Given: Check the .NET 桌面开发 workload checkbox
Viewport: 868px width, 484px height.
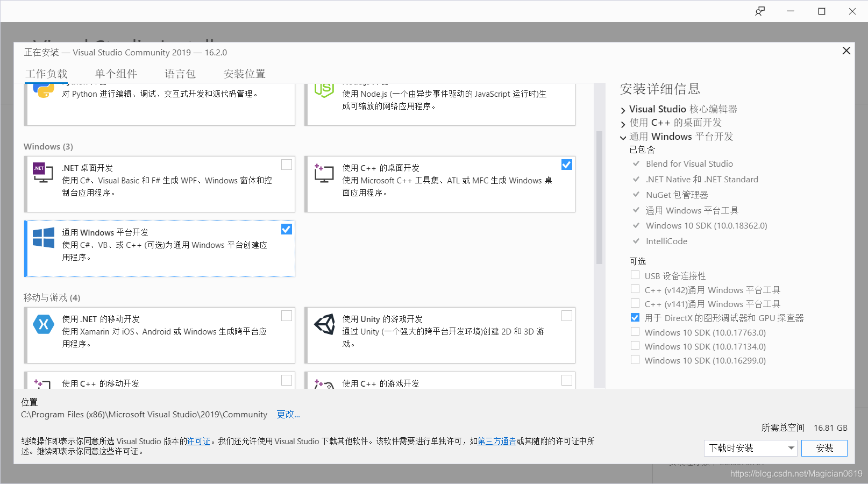Looking at the screenshot, I should (x=287, y=165).
